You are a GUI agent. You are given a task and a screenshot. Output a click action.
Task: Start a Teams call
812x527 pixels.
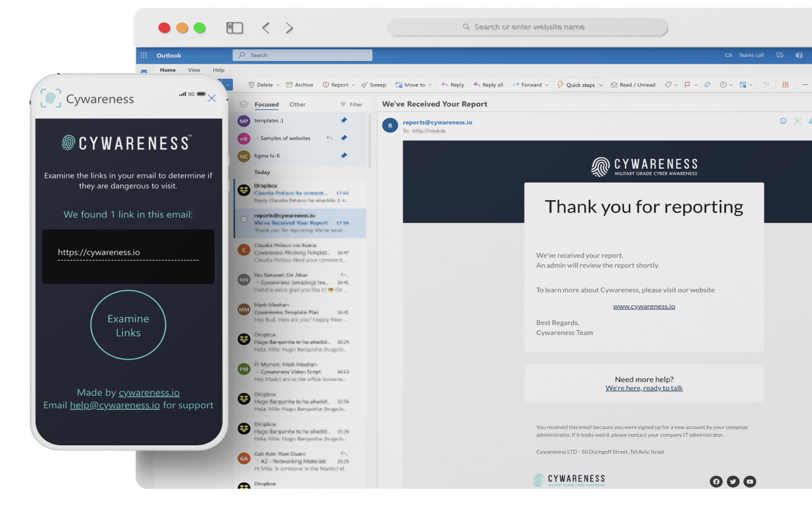pos(745,55)
